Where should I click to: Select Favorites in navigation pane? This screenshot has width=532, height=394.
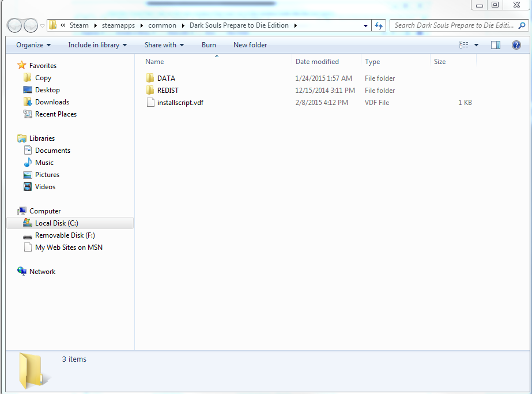click(x=43, y=66)
